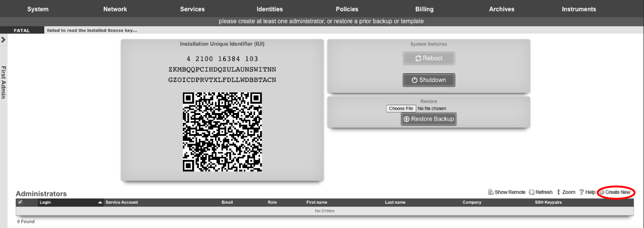Open Help for Administrators
The width and height of the screenshot is (644, 228).
[587, 192]
